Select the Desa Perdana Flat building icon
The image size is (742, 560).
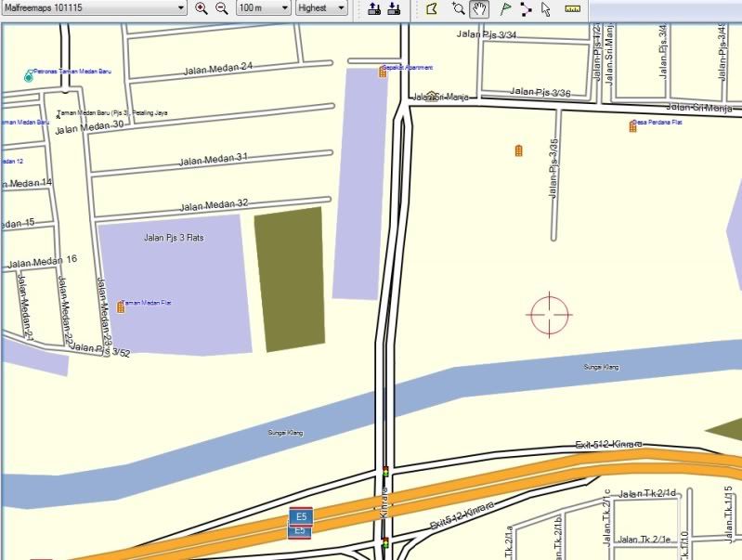[632, 126]
